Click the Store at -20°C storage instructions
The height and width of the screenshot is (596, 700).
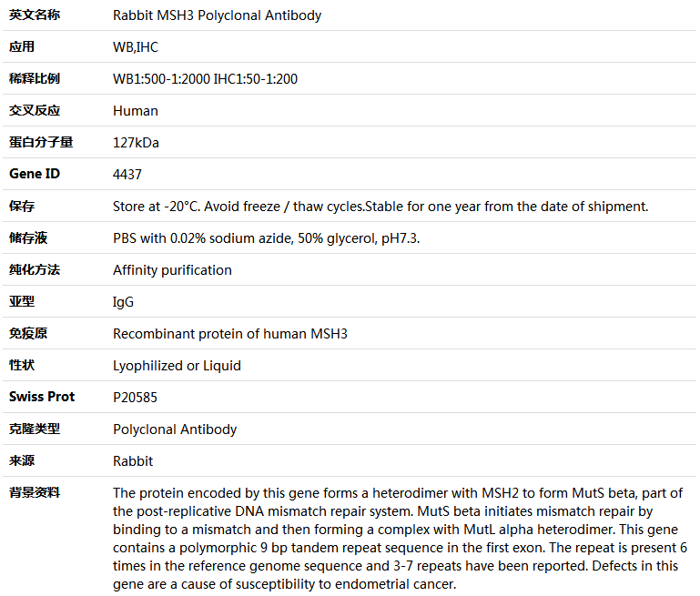click(x=380, y=207)
